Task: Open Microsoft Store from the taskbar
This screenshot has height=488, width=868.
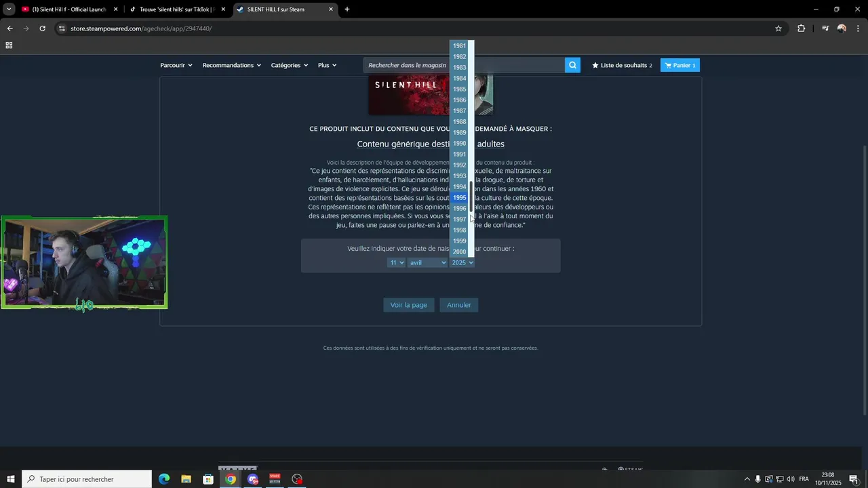Action: click(208, 479)
